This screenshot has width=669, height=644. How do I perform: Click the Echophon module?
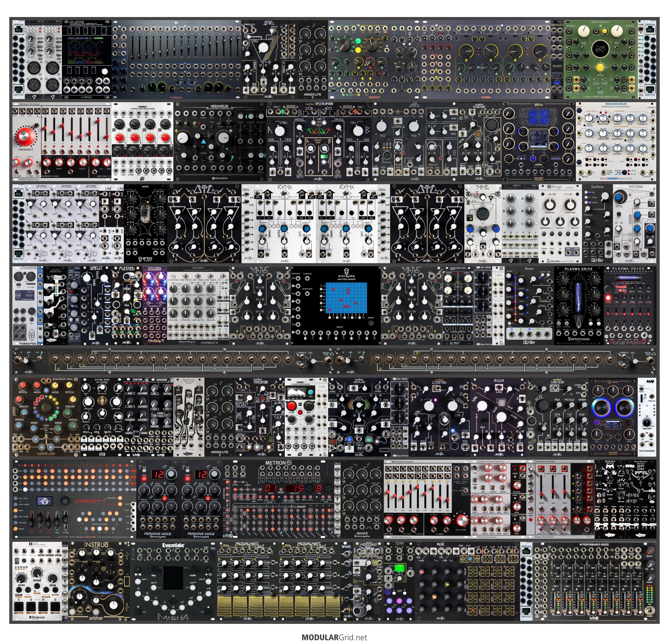440,417
